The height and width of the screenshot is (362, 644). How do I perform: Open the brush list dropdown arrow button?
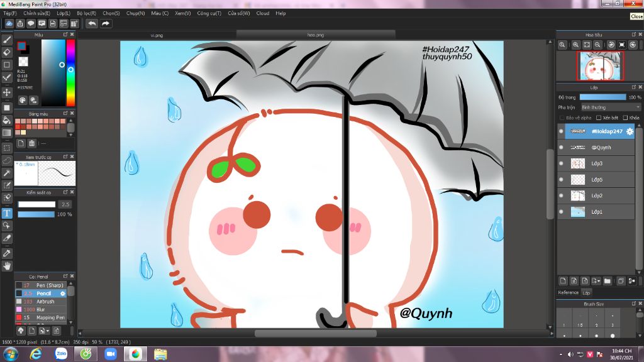[43, 331]
